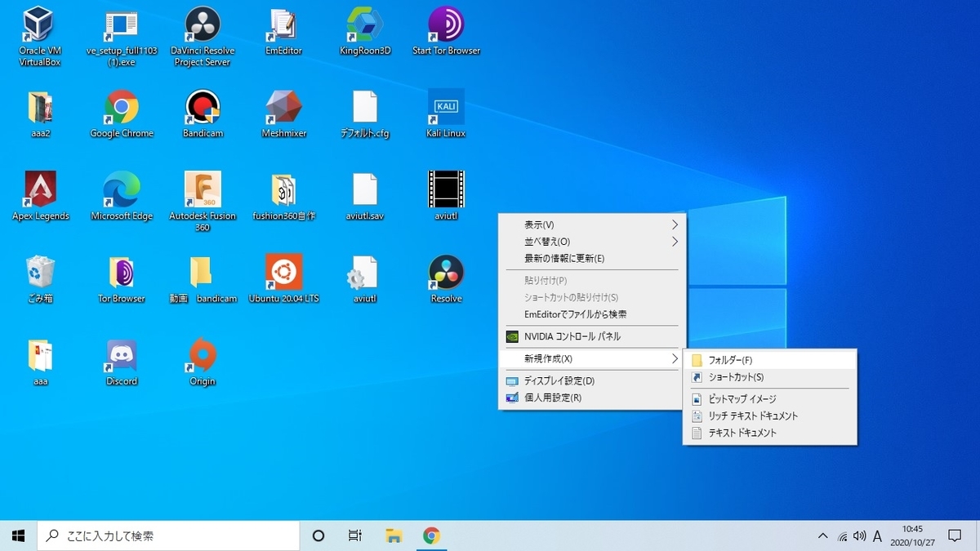Open NVIDIA コントロール パネル from menu
This screenshot has width=980, height=551.
pos(592,336)
